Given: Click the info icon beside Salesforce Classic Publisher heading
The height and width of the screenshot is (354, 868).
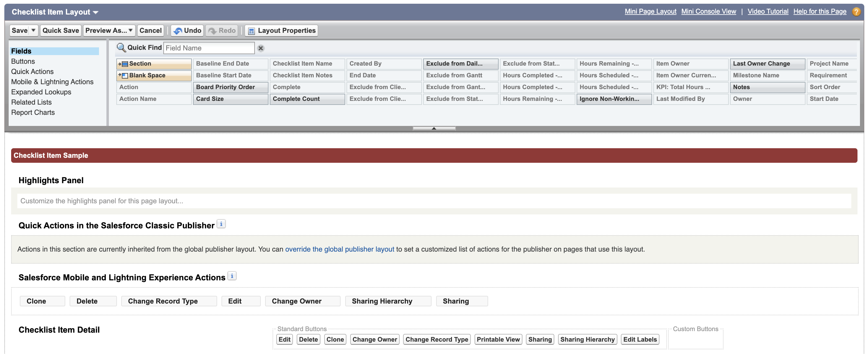Looking at the screenshot, I should 222,223.
